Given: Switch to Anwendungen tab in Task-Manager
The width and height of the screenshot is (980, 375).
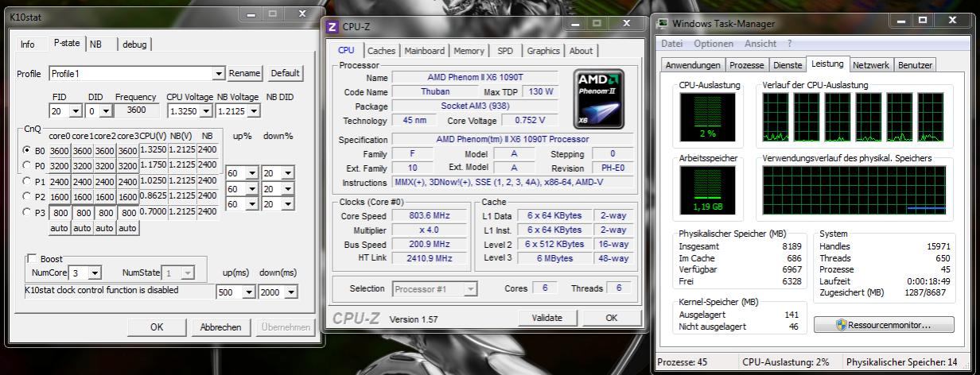Looking at the screenshot, I should pyautogui.click(x=693, y=65).
